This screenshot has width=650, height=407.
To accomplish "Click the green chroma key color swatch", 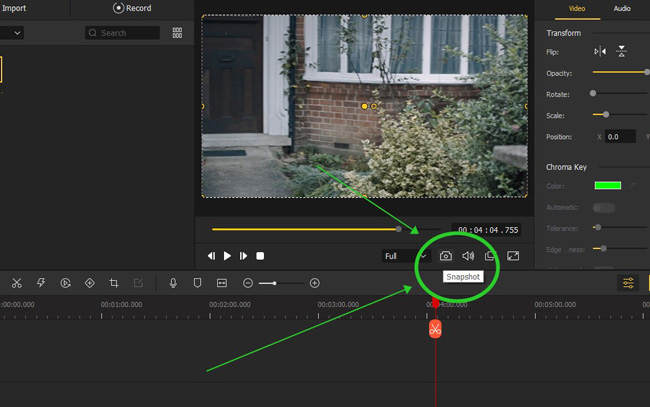I will [608, 185].
